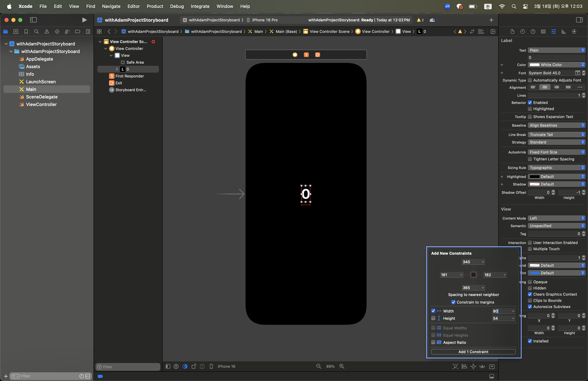
Task: Open top spacing 340 constraint dropdown
Action: coord(483,262)
